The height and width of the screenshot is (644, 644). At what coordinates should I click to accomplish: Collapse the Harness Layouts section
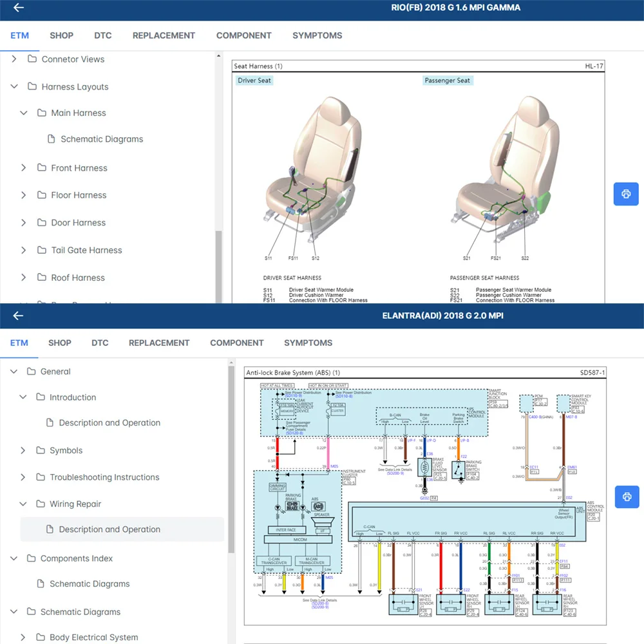coord(14,87)
